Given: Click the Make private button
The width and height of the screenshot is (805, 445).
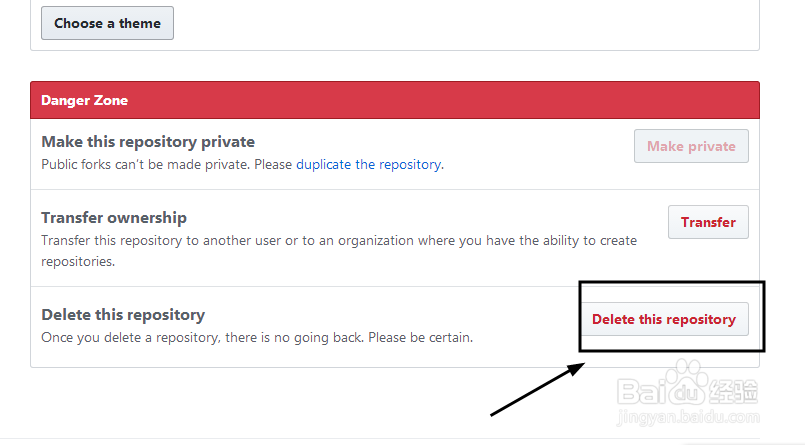Looking at the screenshot, I should (691, 146).
